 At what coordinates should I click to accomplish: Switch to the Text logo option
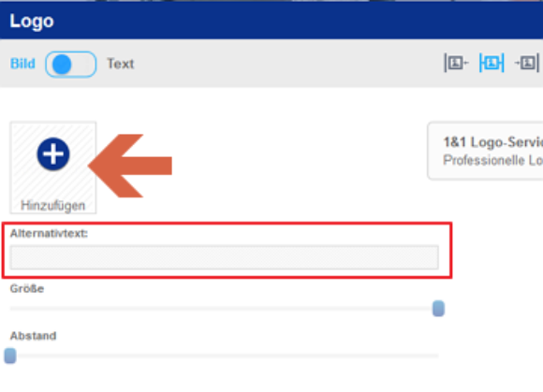pos(120,64)
